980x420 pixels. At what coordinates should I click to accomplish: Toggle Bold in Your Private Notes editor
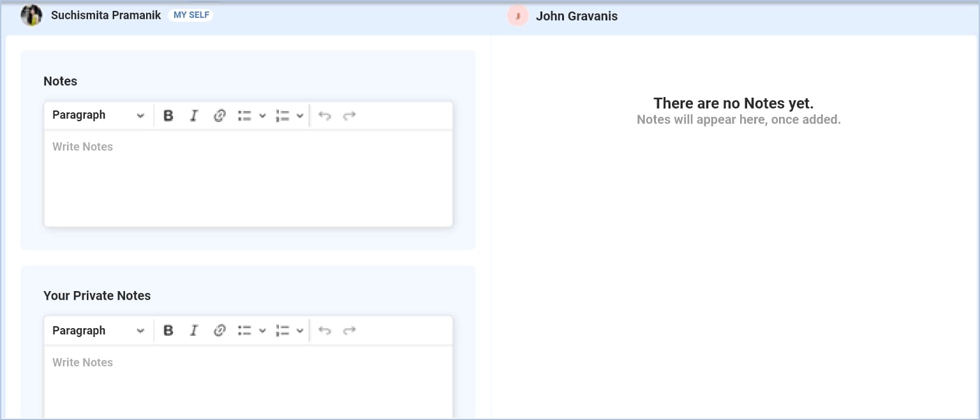tap(168, 331)
